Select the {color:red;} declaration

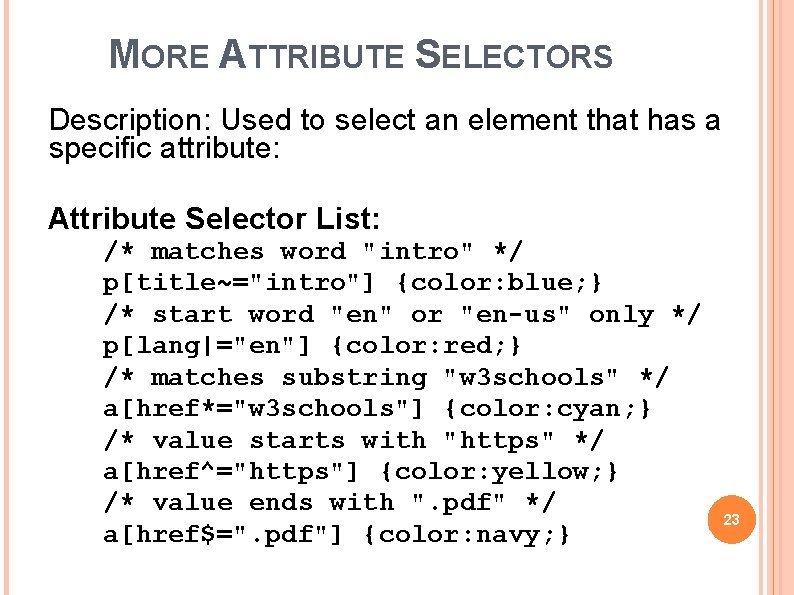[426, 346]
